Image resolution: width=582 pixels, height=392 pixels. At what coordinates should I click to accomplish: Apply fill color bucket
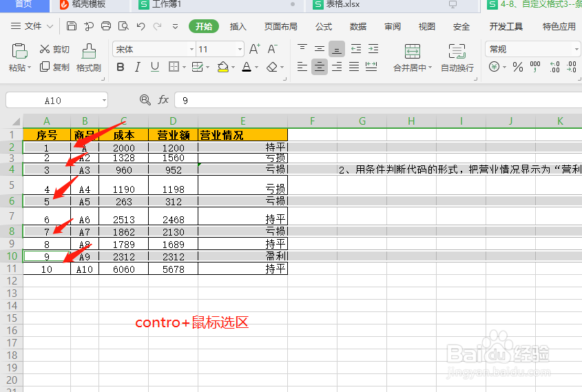[x=222, y=68]
